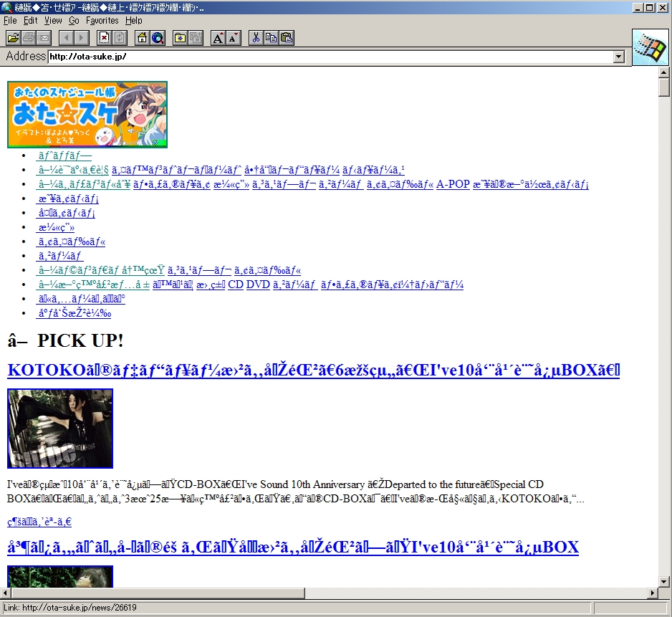
Task: Close the browser window
Action: [x=662, y=7]
